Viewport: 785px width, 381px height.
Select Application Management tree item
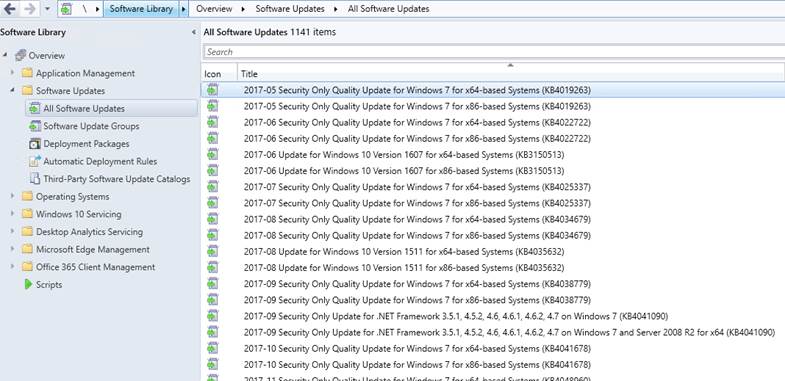pyautogui.click(x=85, y=73)
